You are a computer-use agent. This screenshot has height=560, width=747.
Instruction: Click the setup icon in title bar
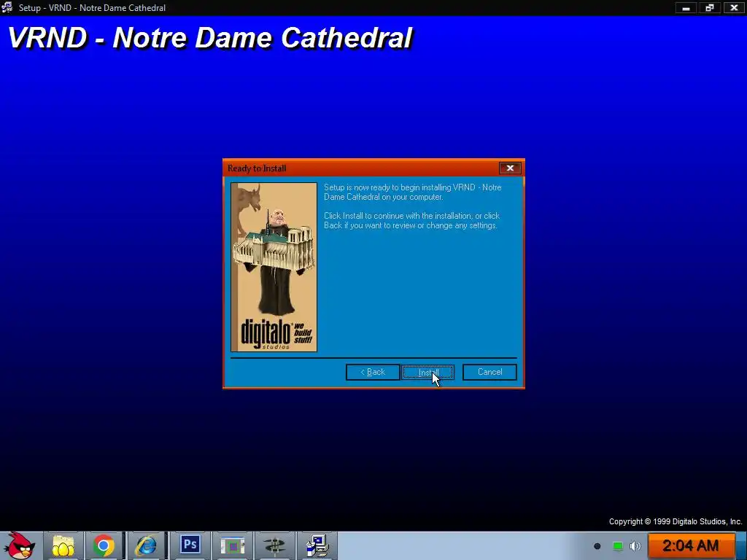tap(7, 7)
